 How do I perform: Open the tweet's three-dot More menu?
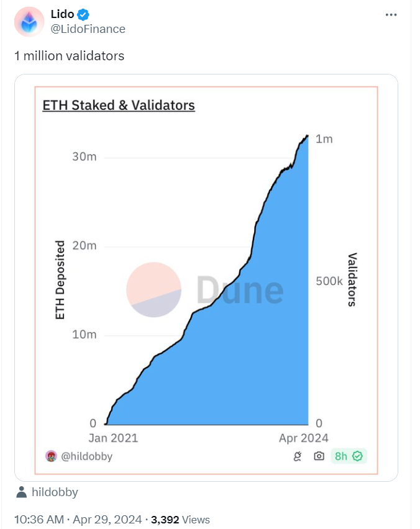click(391, 14)
